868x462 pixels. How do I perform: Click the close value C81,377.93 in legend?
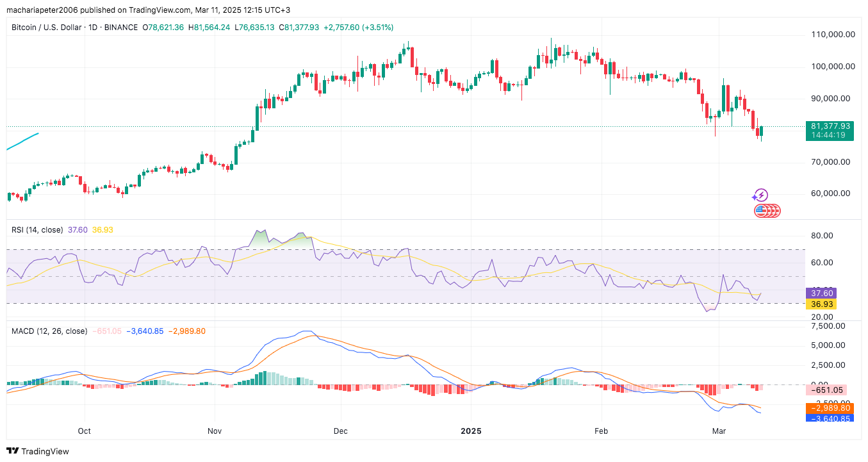coord(300,28)
